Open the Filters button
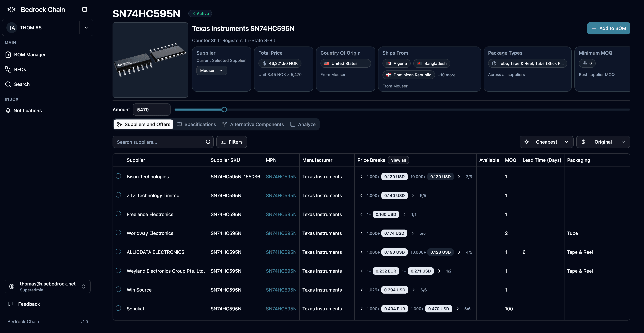The width and height of the screenshot is (644, 333). (232, 142)
